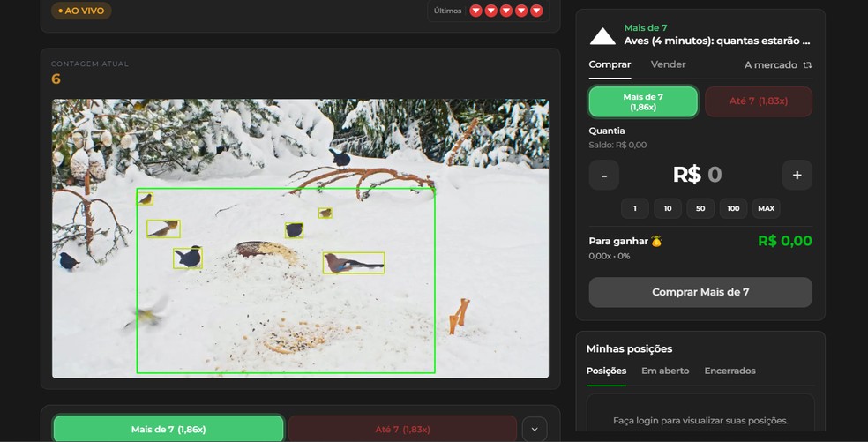Choose the MAX amount button
The image size is (868, 442).
[x=767, y=208]
